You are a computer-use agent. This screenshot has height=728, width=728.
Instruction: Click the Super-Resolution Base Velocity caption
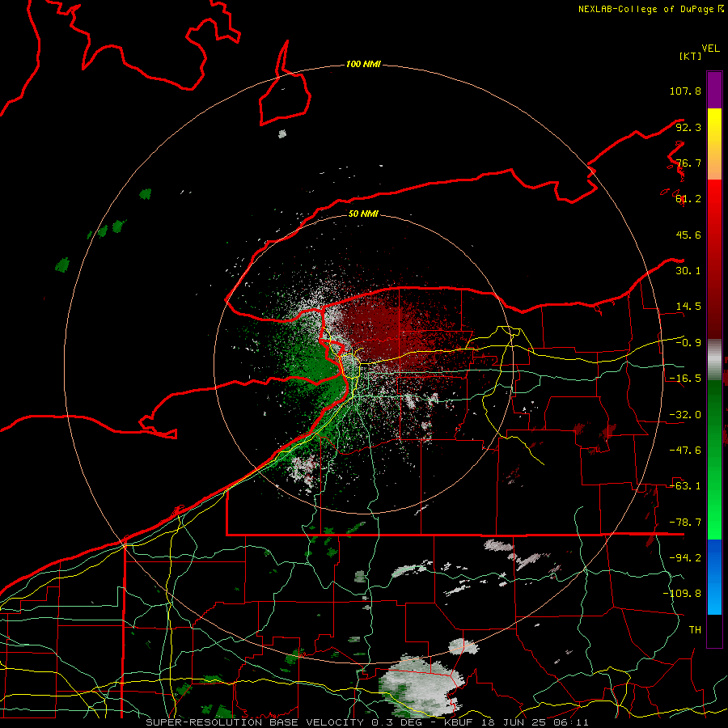pyautogui.click(x=366, y=722)
